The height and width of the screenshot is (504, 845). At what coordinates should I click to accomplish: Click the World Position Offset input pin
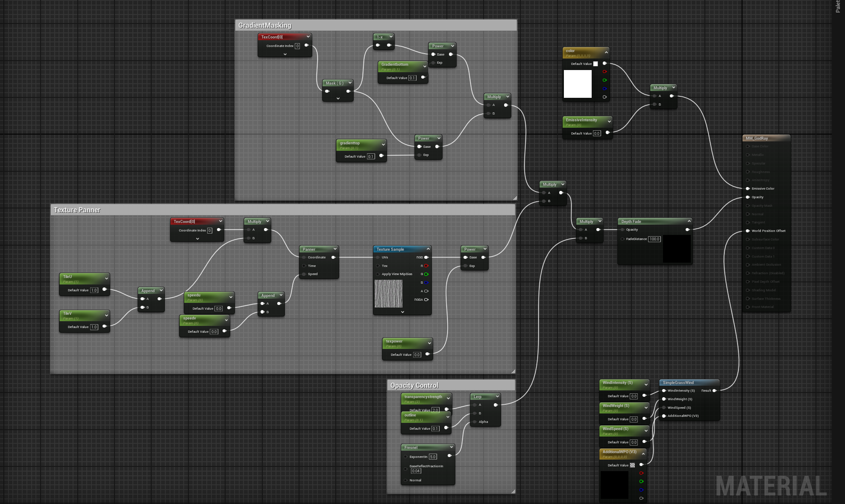coord(748,231)
